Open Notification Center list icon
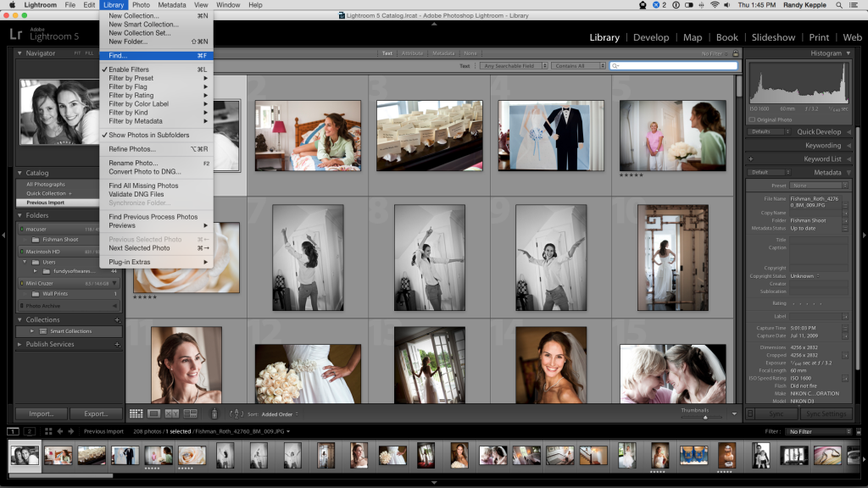Screen dimensions: 868x488 (855, 5)
